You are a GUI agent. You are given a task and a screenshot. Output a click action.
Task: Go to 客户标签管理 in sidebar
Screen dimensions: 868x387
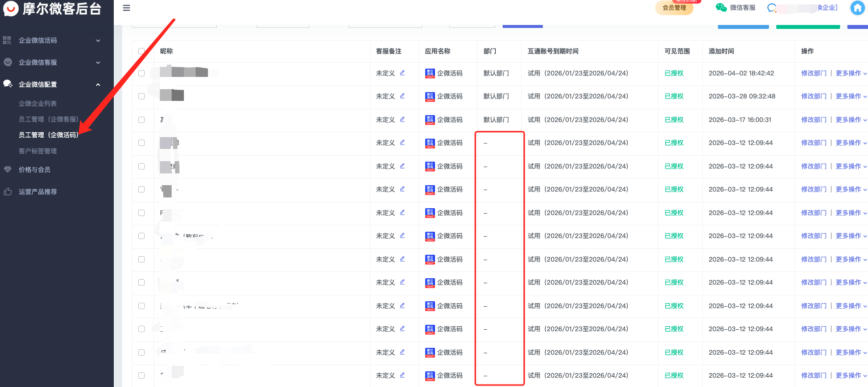coord(38,151)
